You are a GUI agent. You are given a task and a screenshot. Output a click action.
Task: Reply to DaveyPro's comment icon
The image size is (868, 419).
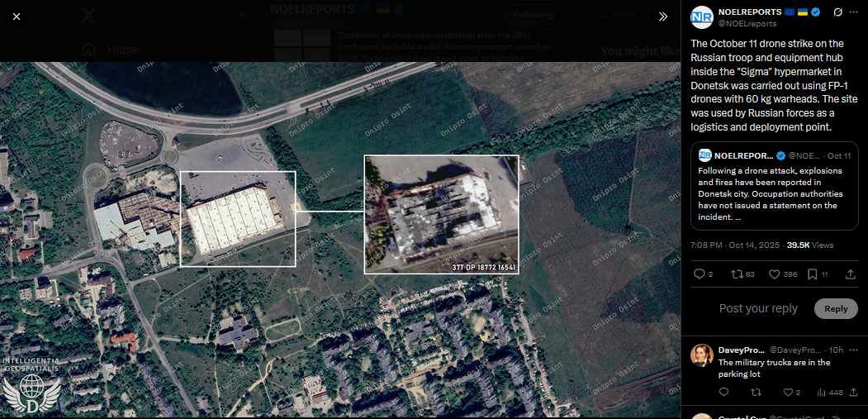(x=723, y=392)
